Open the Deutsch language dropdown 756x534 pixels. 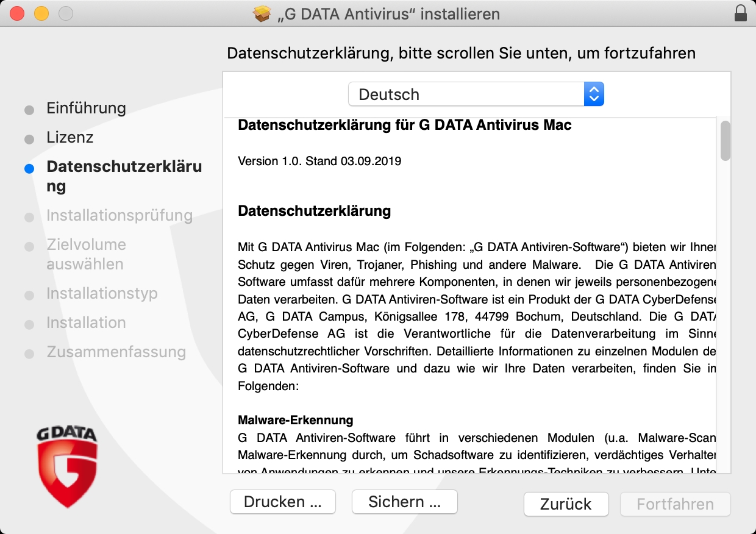pyautogui.click(x=476, y=94)
